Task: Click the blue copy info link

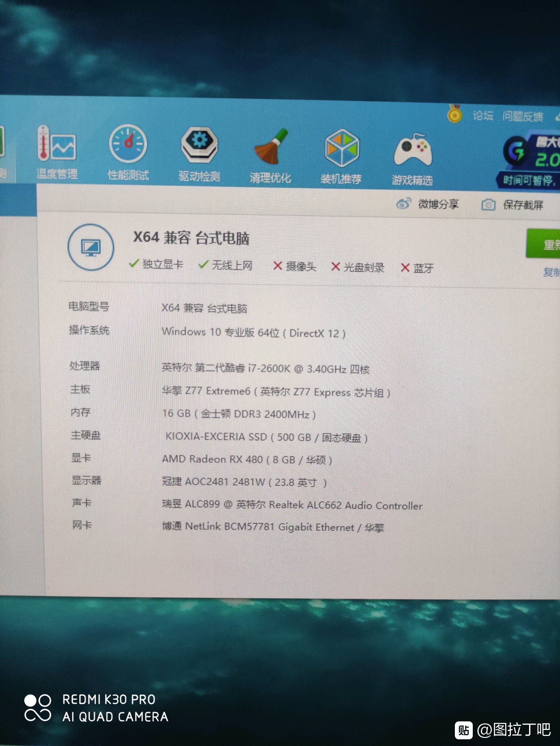Action: click(551, 272)
